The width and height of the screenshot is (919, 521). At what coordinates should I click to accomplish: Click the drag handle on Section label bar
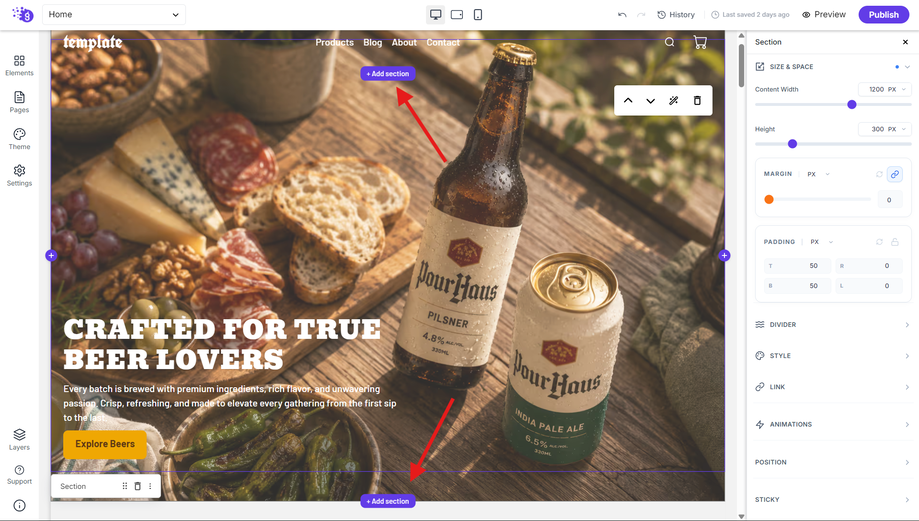pos(124,486)
